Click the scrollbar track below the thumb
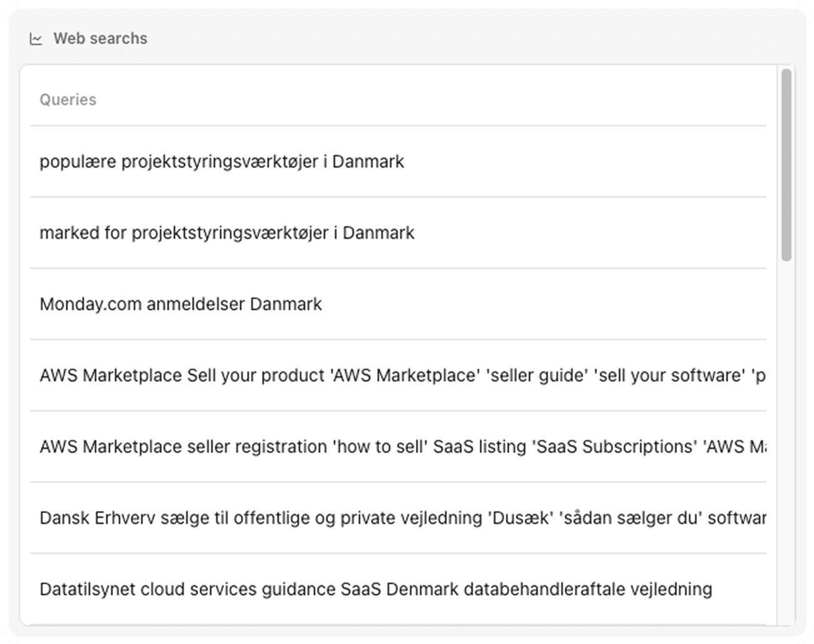814x644 pixels. 786,438
